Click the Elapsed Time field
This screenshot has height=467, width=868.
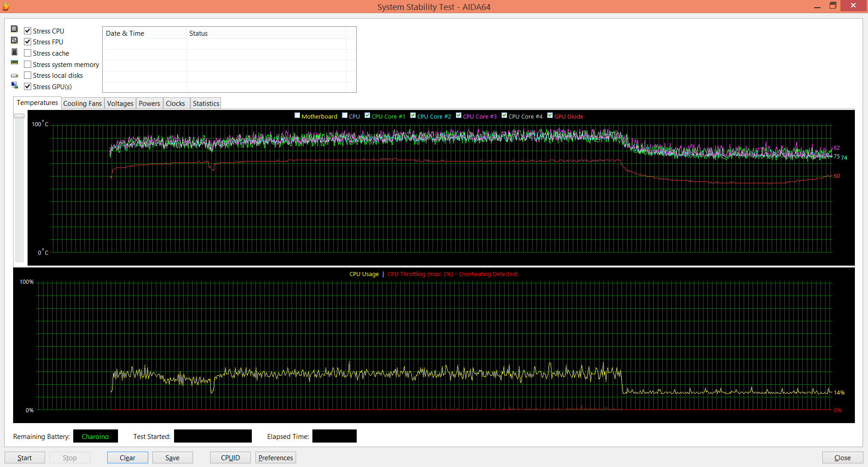click(335, 436)
